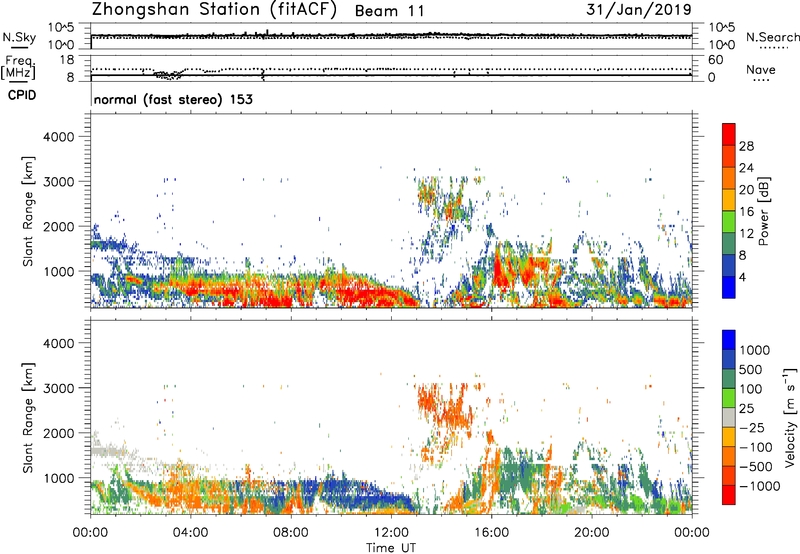
Task: Click the grey band of velocity colorbar
Action: click(x=729, y=417)
